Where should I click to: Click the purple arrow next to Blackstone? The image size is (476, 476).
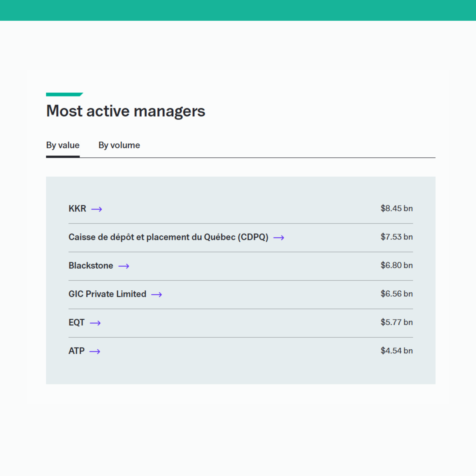[124, 266]
